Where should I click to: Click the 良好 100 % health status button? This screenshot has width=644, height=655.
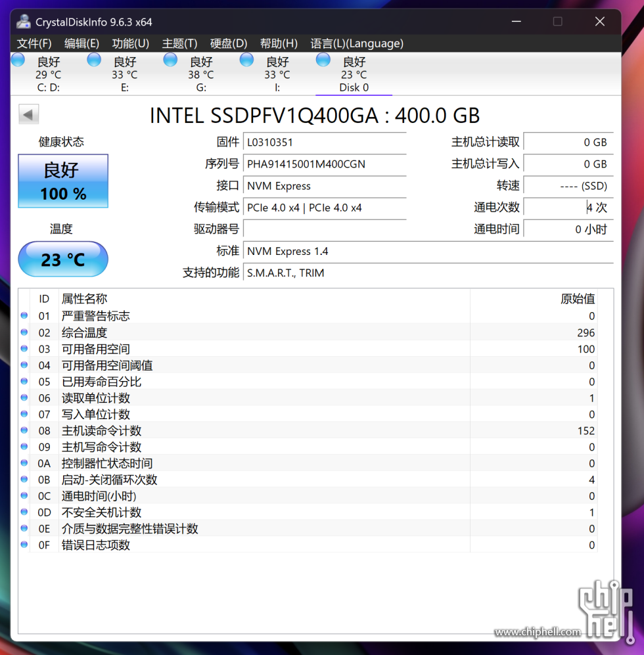click(63, 181)
